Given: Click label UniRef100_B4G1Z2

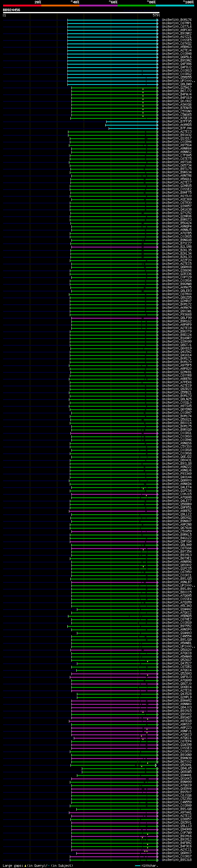Looking at the screenshot, I should 177,538.
